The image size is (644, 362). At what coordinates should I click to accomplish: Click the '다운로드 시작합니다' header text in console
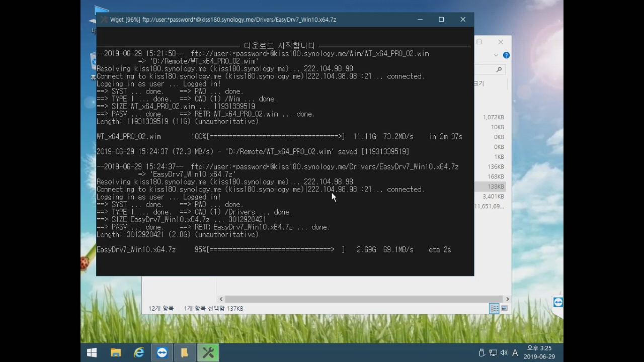pyautogui.click(x=280, y=46)
